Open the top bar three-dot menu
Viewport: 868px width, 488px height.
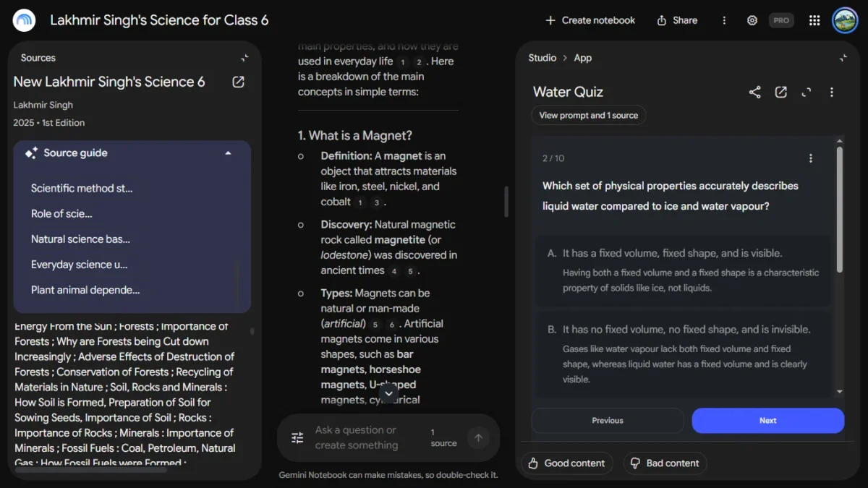pos(724,20)
